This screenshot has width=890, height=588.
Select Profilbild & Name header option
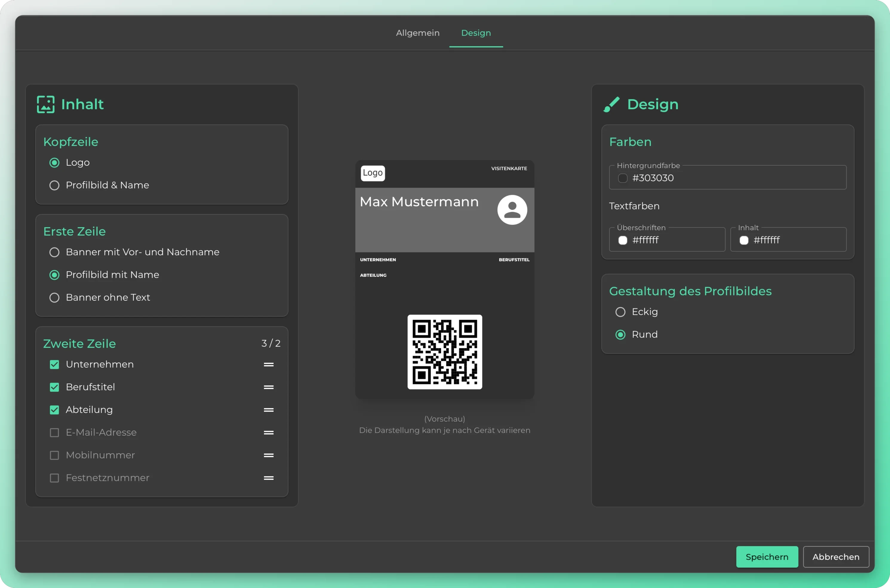pyautogui.click(x=54, y=185)
